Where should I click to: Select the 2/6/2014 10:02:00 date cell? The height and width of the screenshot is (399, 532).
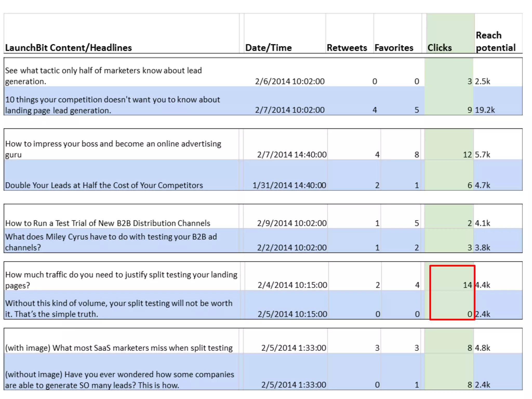point(290,81)
